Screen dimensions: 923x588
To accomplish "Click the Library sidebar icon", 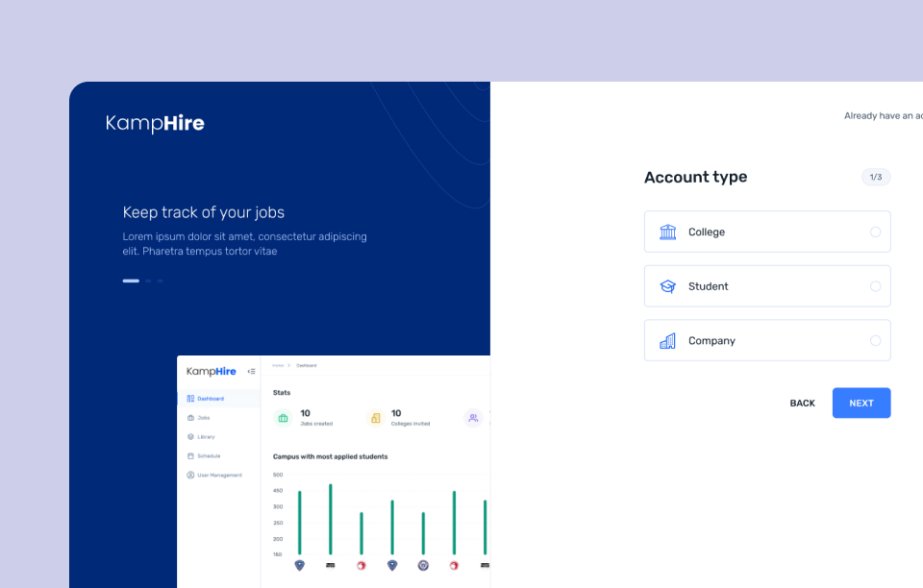I will coord(190,437).
